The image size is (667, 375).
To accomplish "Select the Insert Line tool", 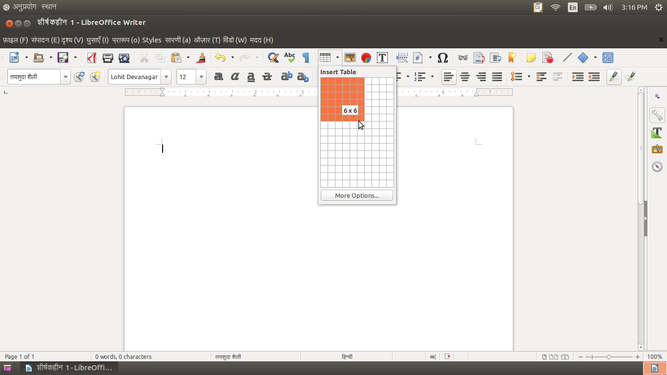I will click(x=567, y=57).
